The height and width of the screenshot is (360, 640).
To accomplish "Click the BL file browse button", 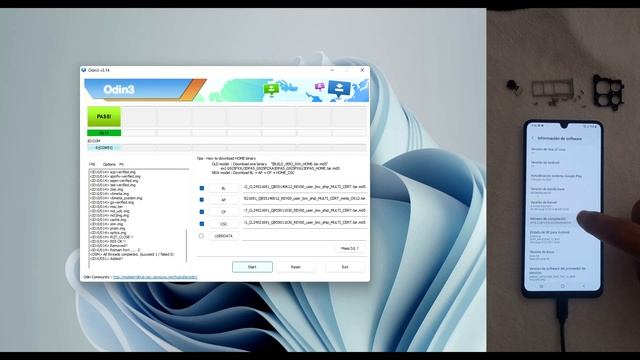I will click(223, 188).
